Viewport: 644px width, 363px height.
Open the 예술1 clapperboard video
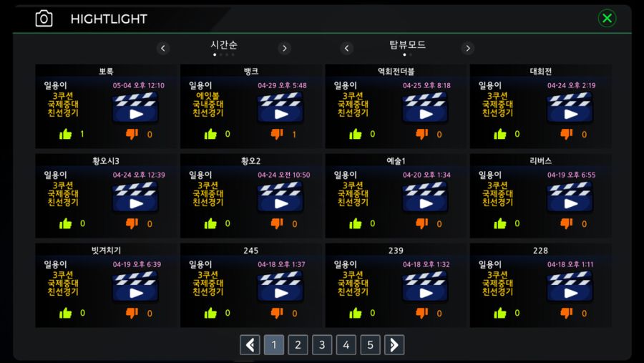[425, 197]
